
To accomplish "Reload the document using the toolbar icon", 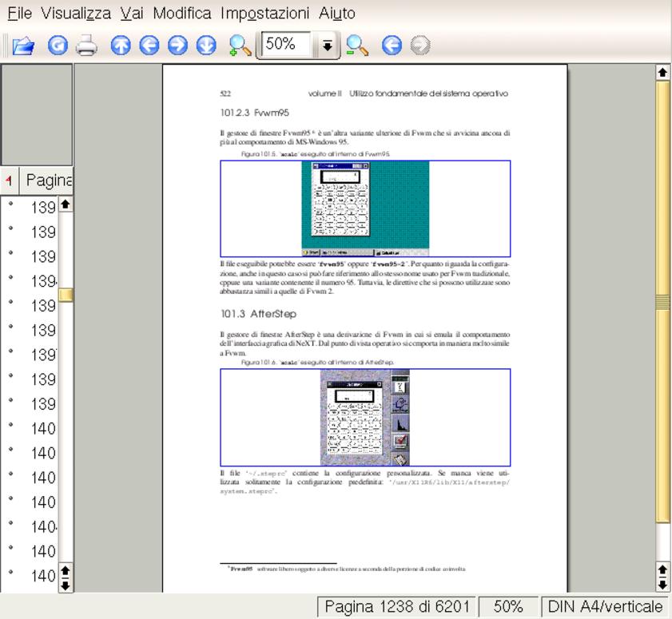I will pyautogui.click(x=58, y=46).
